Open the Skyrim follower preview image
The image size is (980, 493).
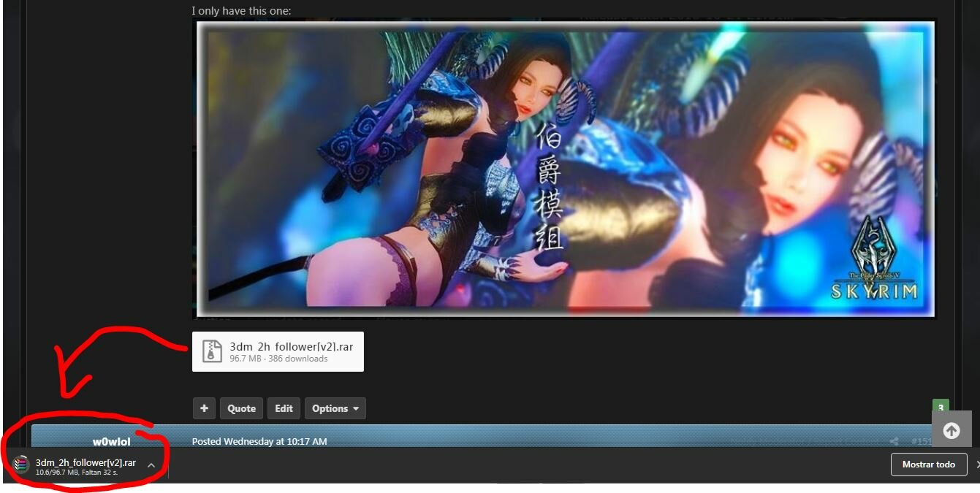coord(564,169)
